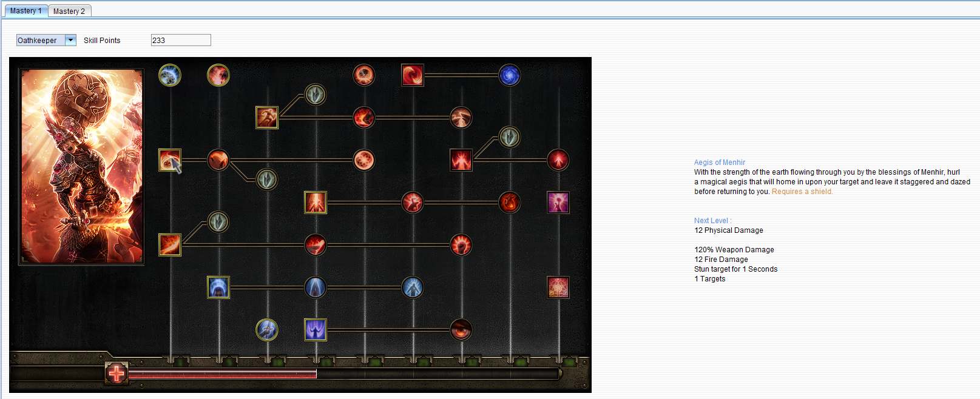This screenshot has height=399, width=980.
Task: Click the 'Aegis of Menhir' skill title text
Action: pos(720,163)
